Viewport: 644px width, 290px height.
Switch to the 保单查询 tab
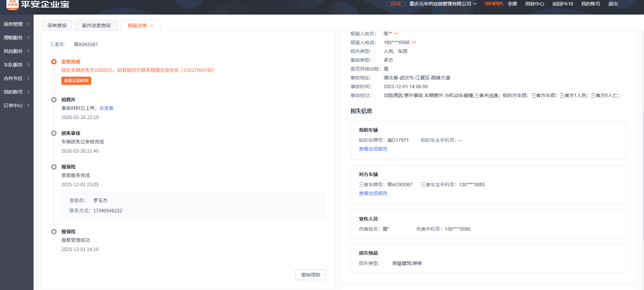(x=57, y=25)
